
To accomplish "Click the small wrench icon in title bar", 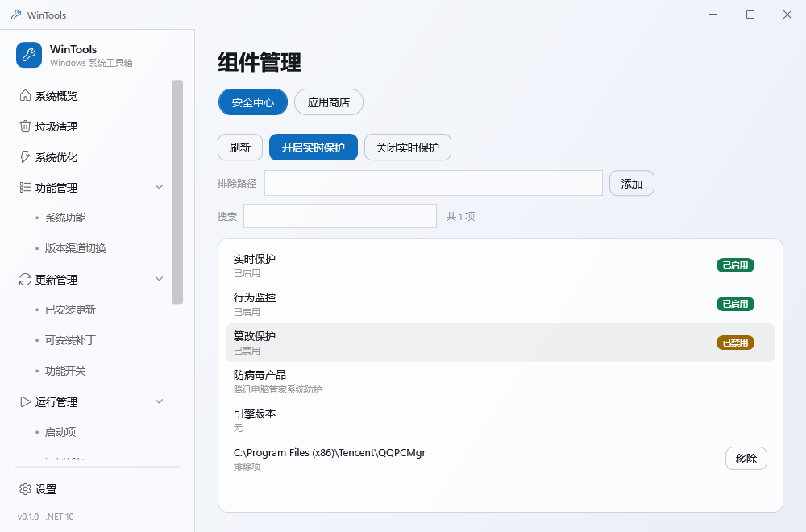I will [16, 15].
